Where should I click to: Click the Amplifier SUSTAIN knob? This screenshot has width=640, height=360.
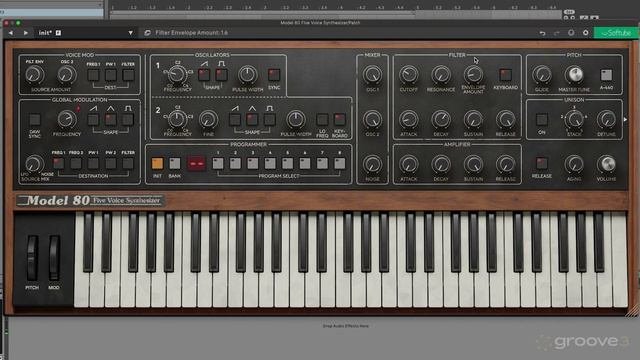coord(473,164)
